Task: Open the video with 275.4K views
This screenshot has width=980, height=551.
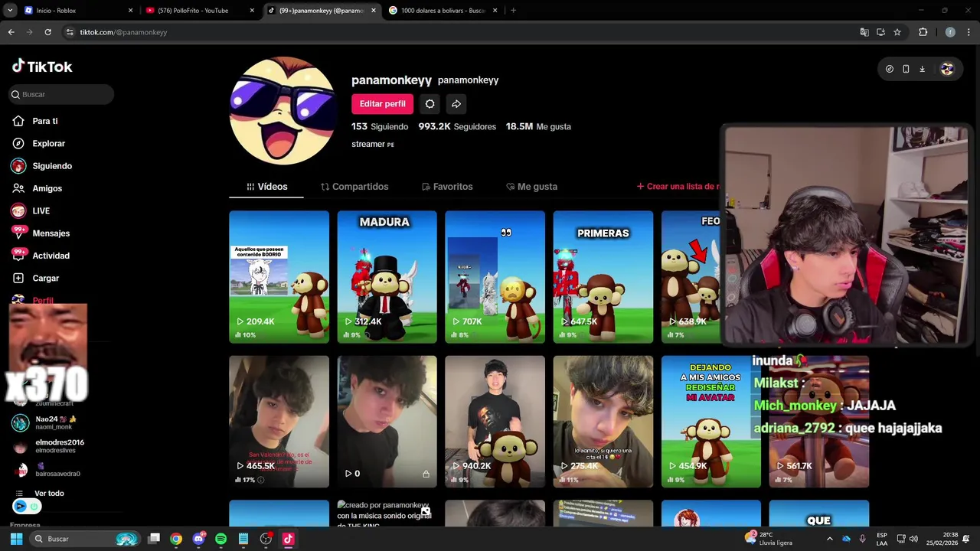Action: pos(603,422)
